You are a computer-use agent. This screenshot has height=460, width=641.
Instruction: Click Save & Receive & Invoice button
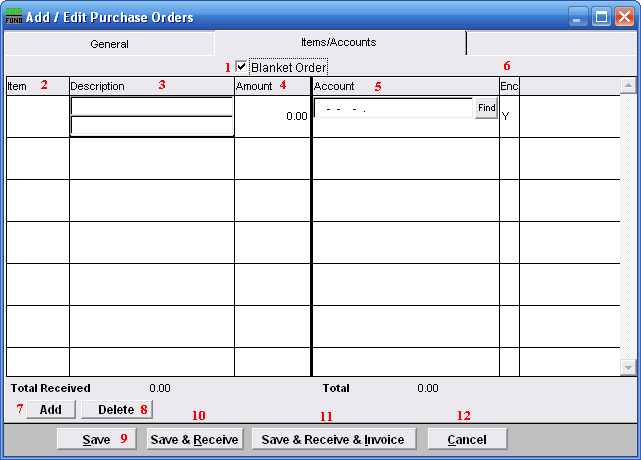[x=332, y=439]
